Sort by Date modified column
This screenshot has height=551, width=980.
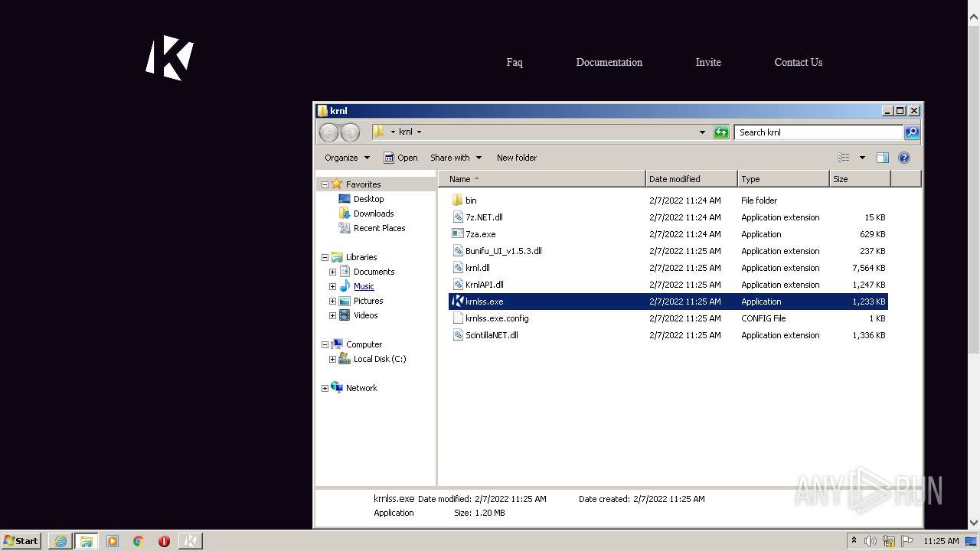(691, 179)
